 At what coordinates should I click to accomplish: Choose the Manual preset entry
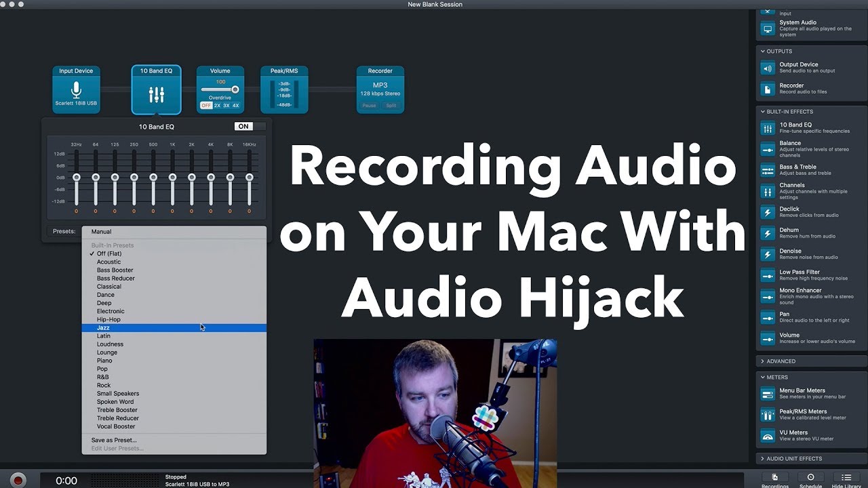pyautogui.click(x=174, y=232)
